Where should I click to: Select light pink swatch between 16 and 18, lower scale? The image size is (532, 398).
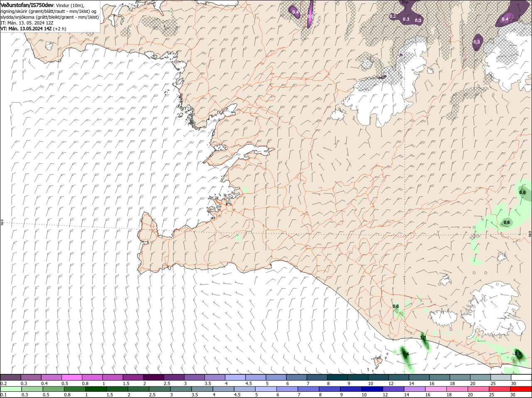(x=436, y=389)
